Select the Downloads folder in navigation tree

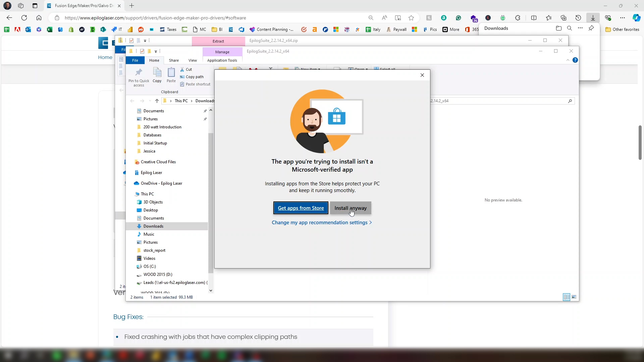pos(153,226)
